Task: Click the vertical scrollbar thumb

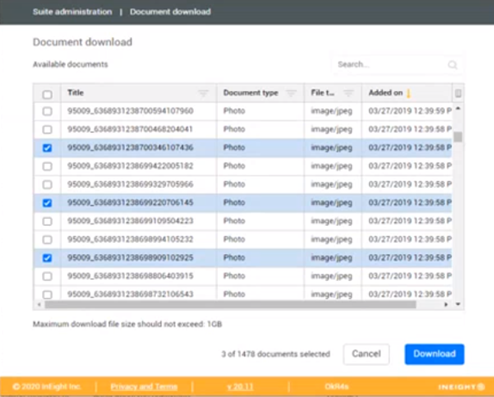Action: (x=458, y=137)
